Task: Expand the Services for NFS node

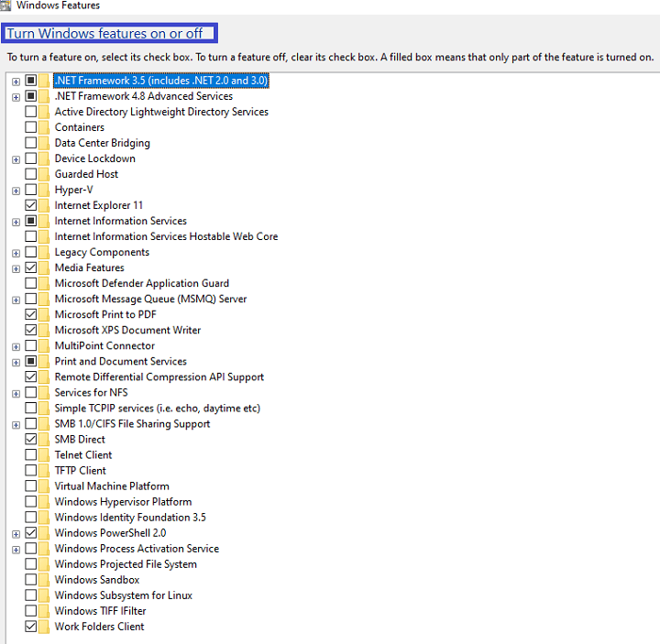Action: [x=16, y=394]
